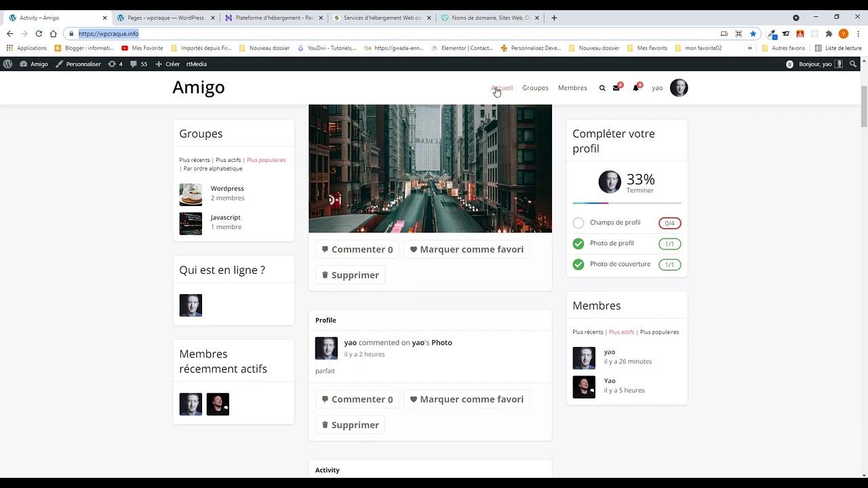Filter members by Plus populaires
This screenshot has height=488, width=868.
click(x=659, y=332)
